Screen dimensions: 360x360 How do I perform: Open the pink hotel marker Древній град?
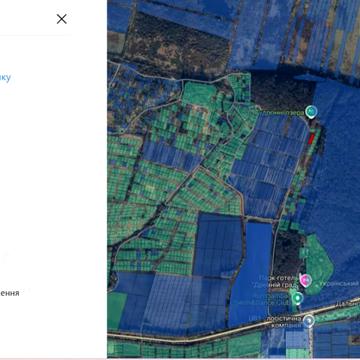pos(305,280)
